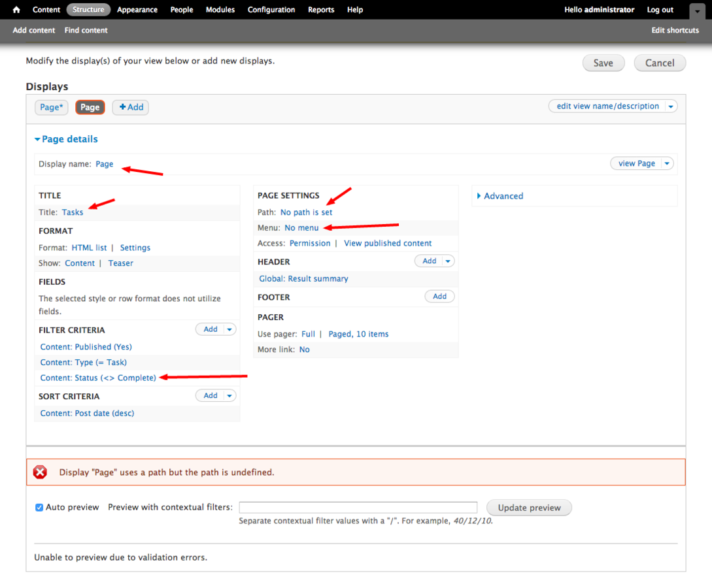Open Sort Criteria Add dropdown arrow

[x=229, y=396]
